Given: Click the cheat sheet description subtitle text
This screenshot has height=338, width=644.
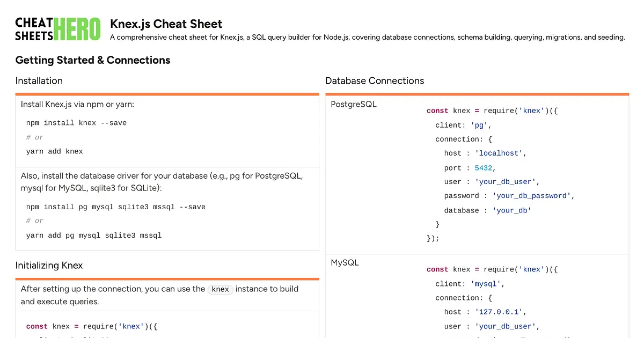Looking at the screenshot, I should 367,37.
